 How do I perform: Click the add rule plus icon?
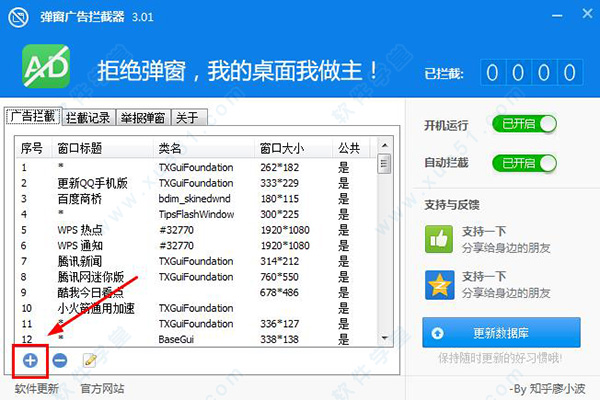pos(30,360)
